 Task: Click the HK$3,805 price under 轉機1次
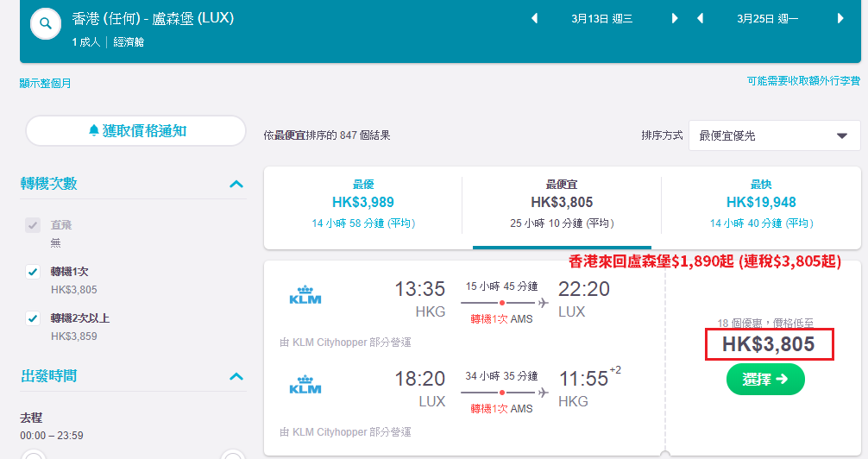coord(73,290)
